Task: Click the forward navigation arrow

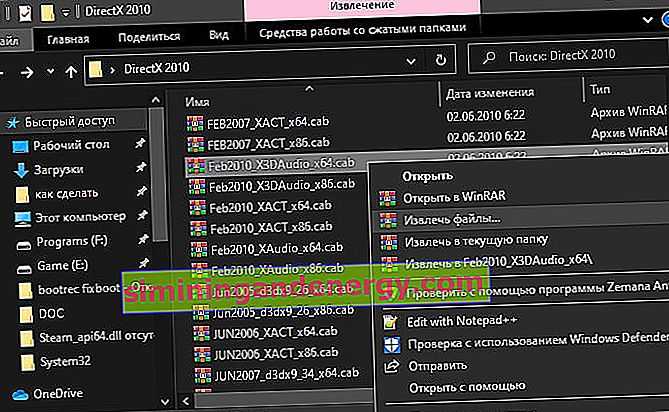Action: [x=26, y=72]
